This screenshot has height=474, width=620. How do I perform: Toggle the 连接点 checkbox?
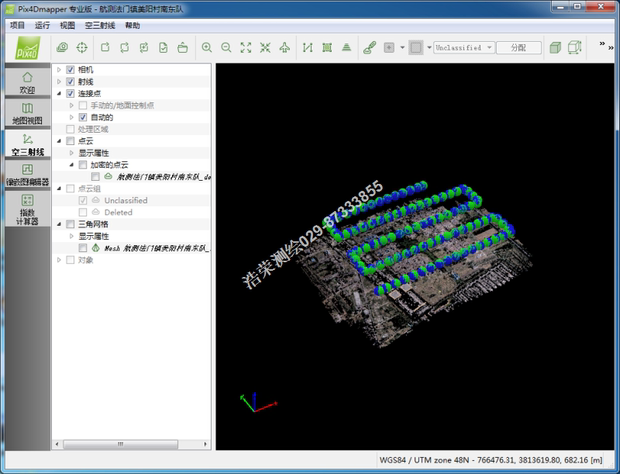tap(70, 93)
